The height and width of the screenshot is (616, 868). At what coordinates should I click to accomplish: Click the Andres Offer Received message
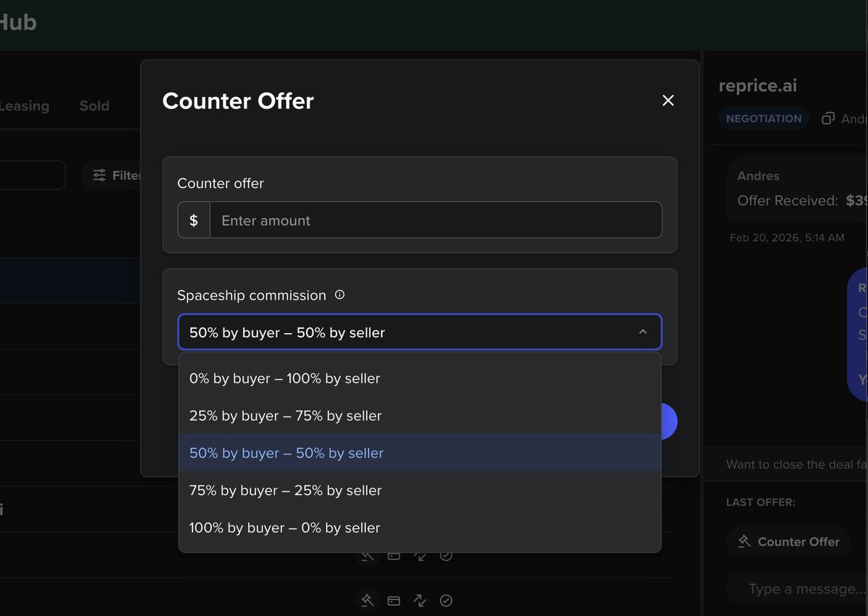coord(797,189)
